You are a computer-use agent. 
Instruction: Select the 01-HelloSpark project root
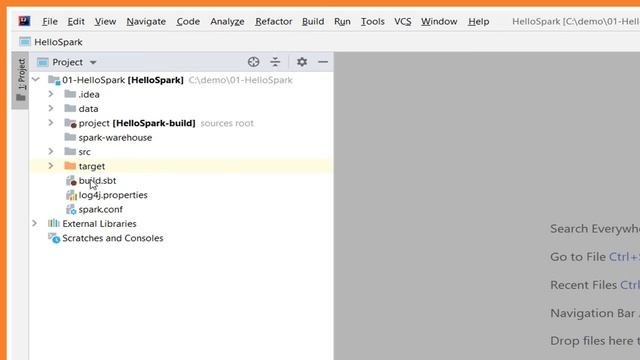(182, 80)
